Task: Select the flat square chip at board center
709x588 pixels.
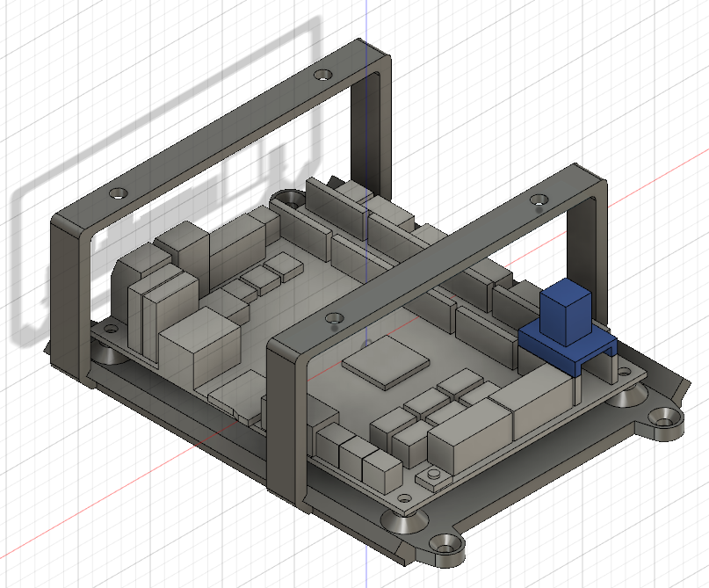Action: click(x=386, y=362)
